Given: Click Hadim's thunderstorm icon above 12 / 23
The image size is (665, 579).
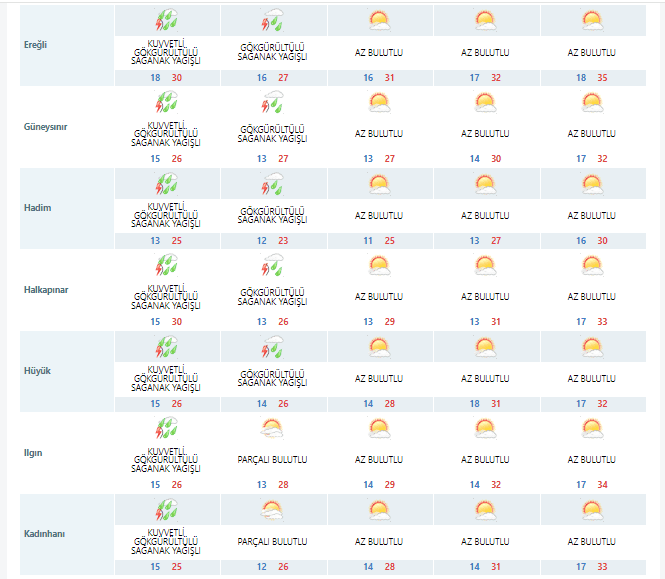Looking at the screenshot, I should pyautogui.click(x=272, y=184).
